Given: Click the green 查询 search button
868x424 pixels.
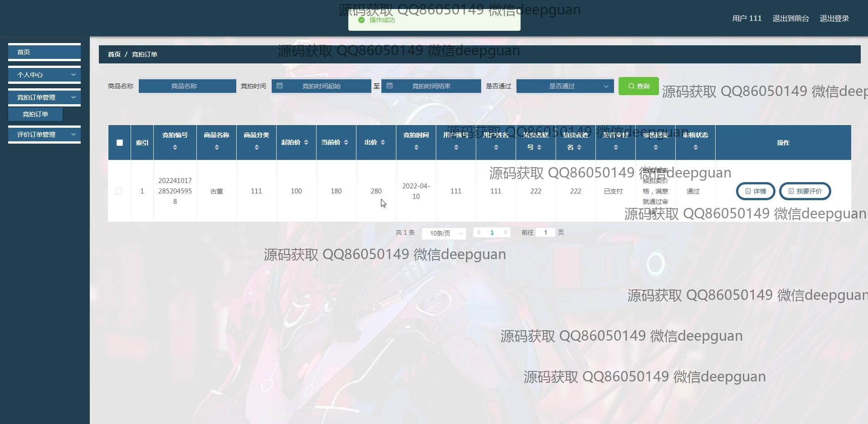Looking at the screenshot, I should (638, 86).
